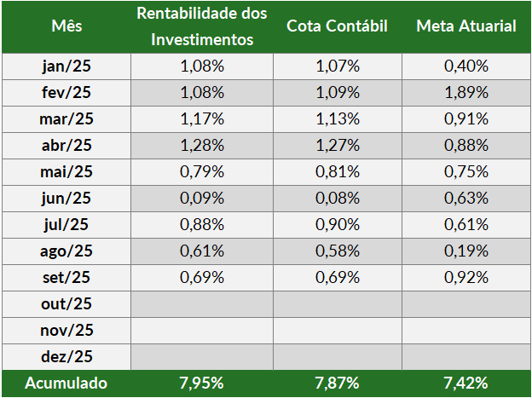The width and height of the screenshot is (532, 398).
Task: Click the empty nov/25 Cota Contábil cell
Action: click(338, 330)
